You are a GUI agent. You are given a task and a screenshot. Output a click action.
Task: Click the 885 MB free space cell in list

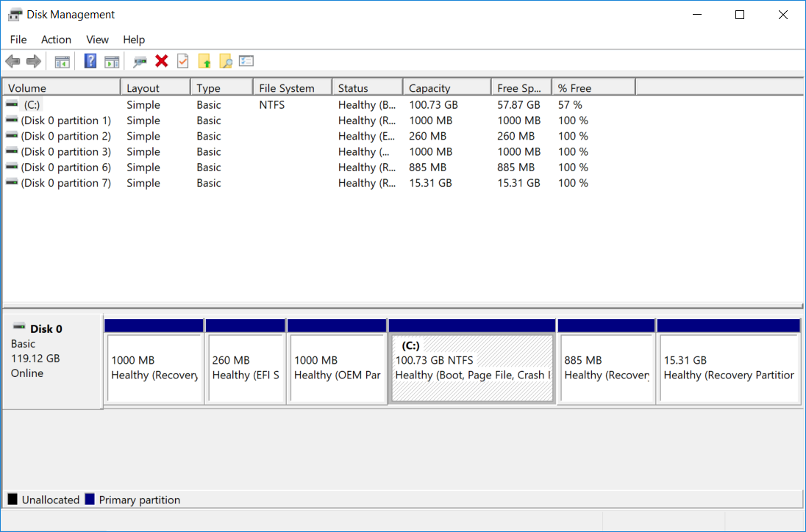point(516,168)
